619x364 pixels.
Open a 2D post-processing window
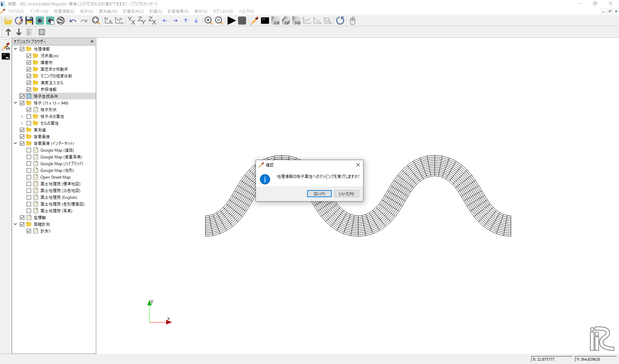(x=275, y=21)
